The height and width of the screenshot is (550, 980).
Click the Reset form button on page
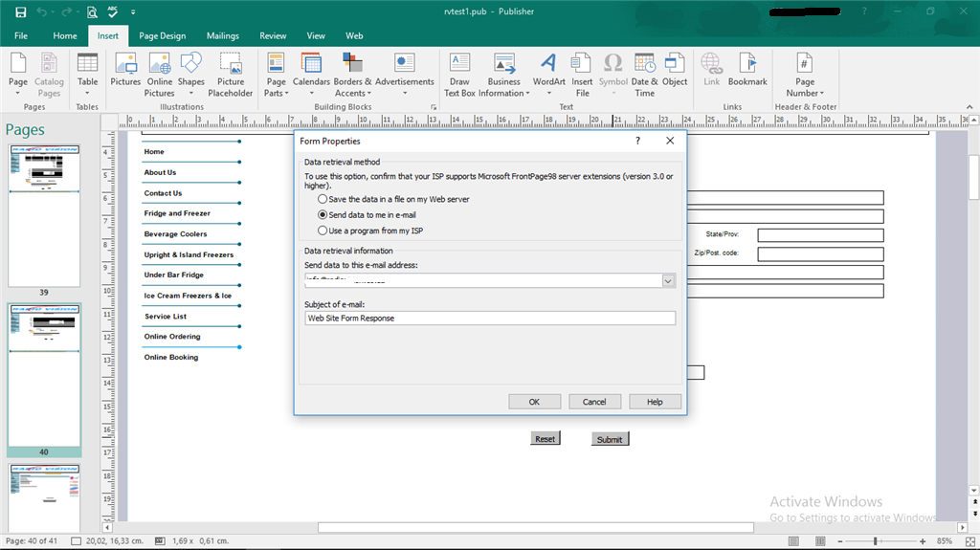pos(545,439)
